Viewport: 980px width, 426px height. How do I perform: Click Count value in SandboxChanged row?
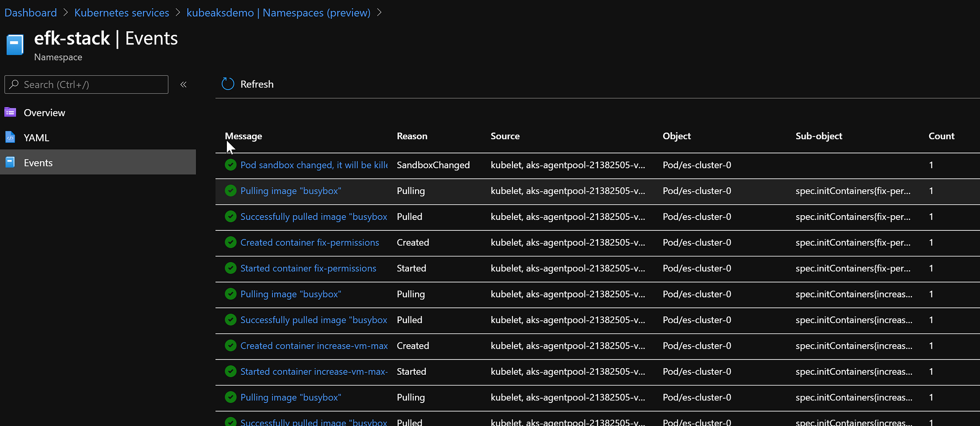point(931,165)
